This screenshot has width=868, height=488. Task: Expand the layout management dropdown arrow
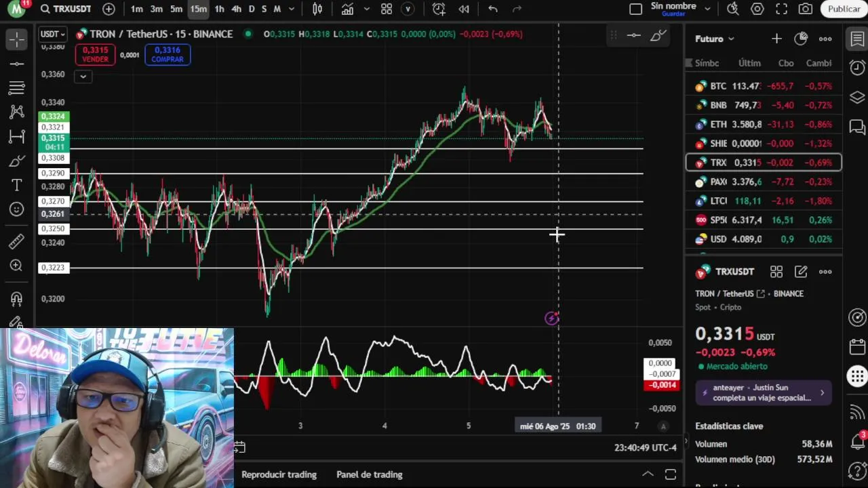click(707, 9)
